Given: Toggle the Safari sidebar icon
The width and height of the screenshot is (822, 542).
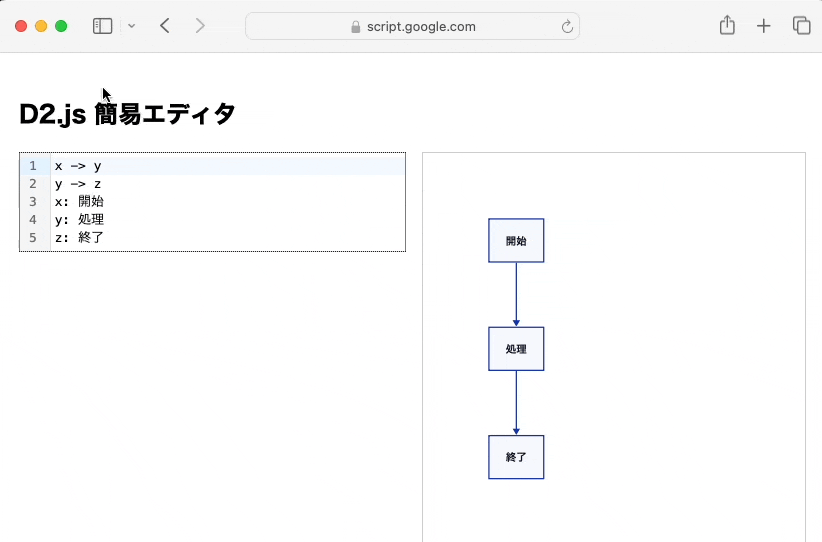Looking at the screenshot, I should pos(102,26).
